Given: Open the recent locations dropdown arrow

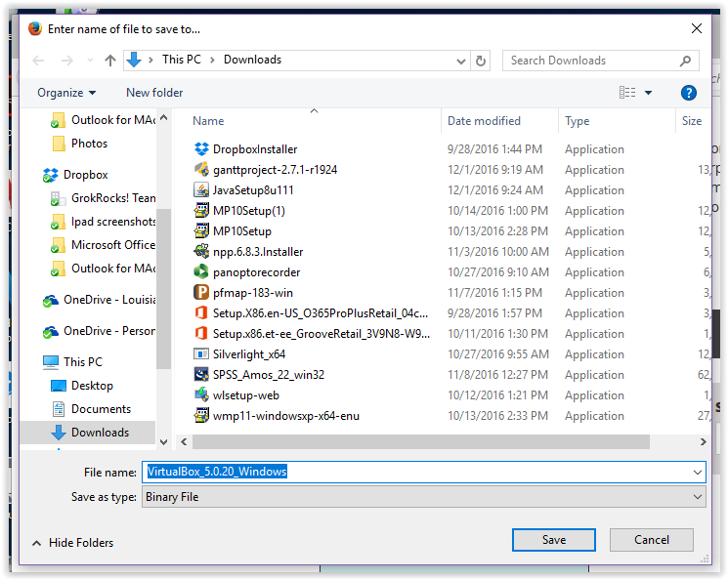Looking at the screenshot, I should tap(90, 61).
